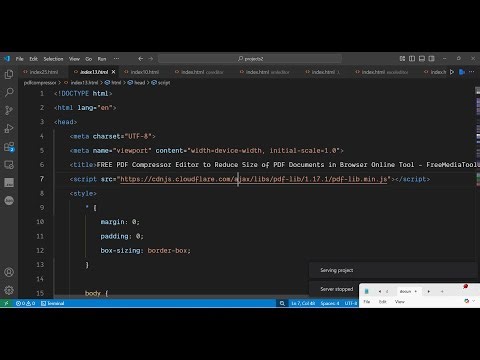Screen dimensions: 480x360
Task: Go forward with the right arrow
Action: point(151,59)
